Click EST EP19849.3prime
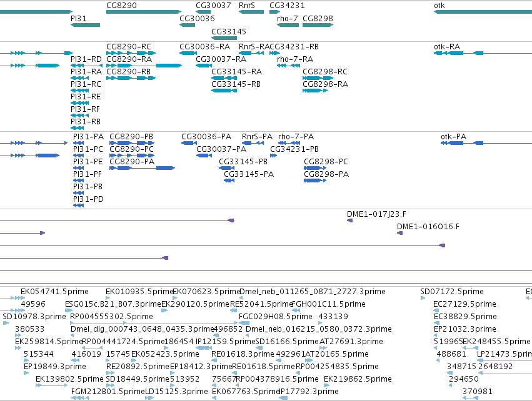 pyautogui.click(x=26, y=373)
